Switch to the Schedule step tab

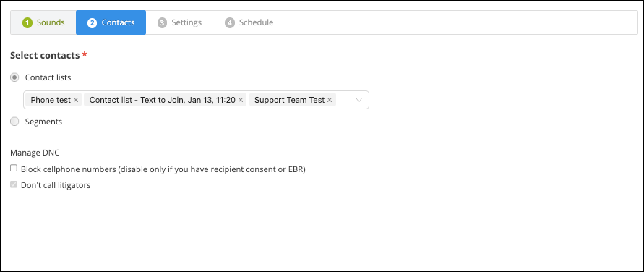249,22
